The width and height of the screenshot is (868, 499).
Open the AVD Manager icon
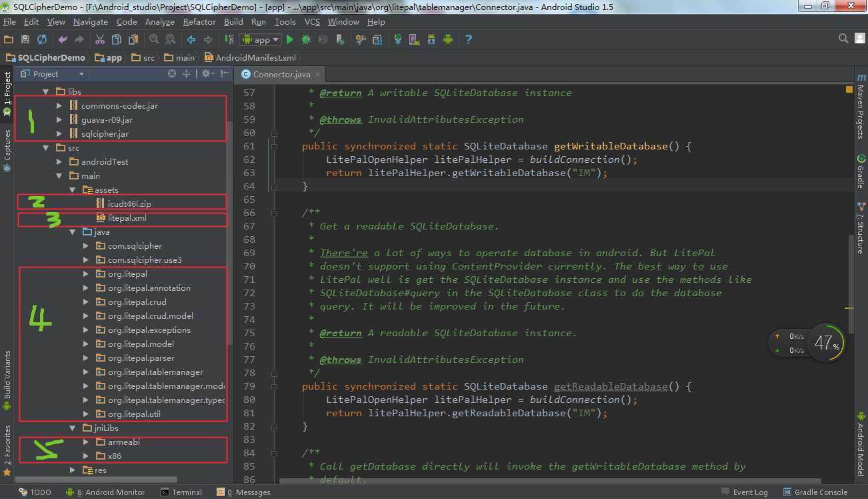(x=415, y=40)
